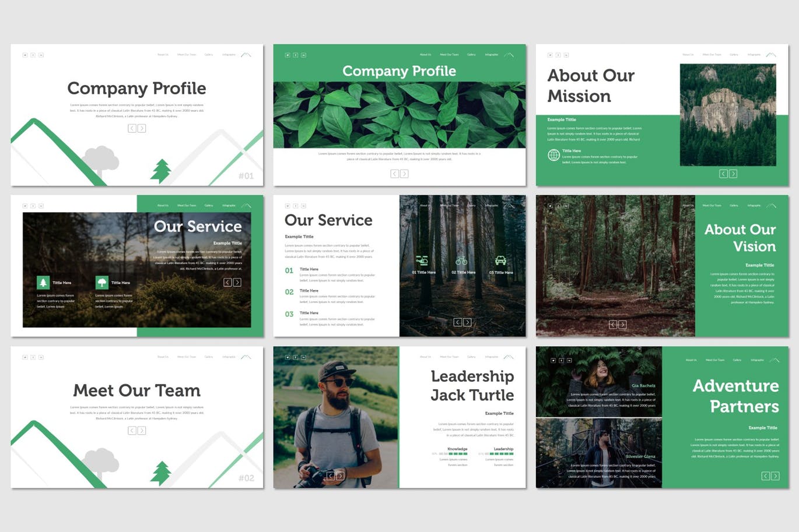
Task: Click previous arrow on About Our Mission slide
Action: tap(723, 174)
